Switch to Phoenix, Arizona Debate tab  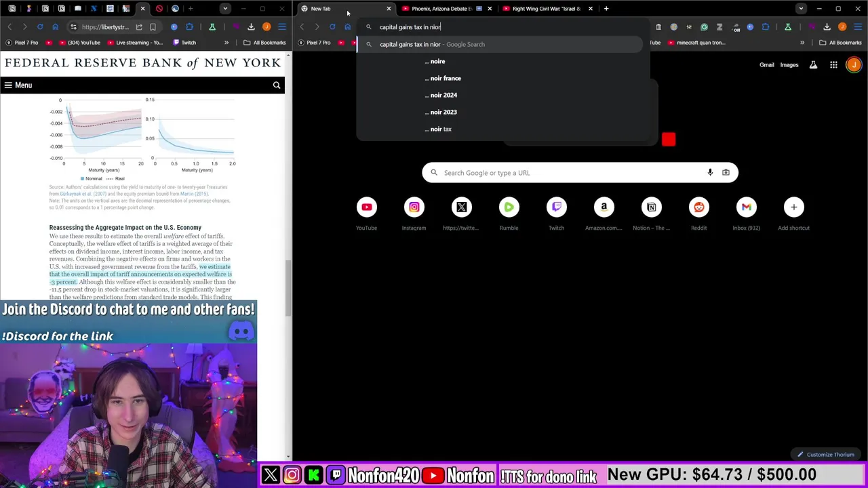tap(441, 9)
